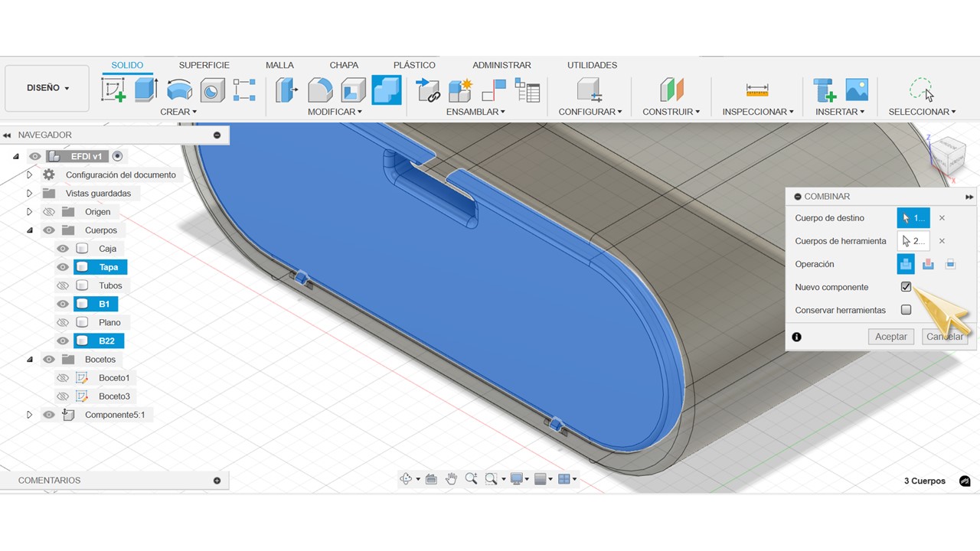Viewport: 980px width, 551px height.
Task: Select the Cut operation icon in Combinar
Action: click(x=928, y=264)
